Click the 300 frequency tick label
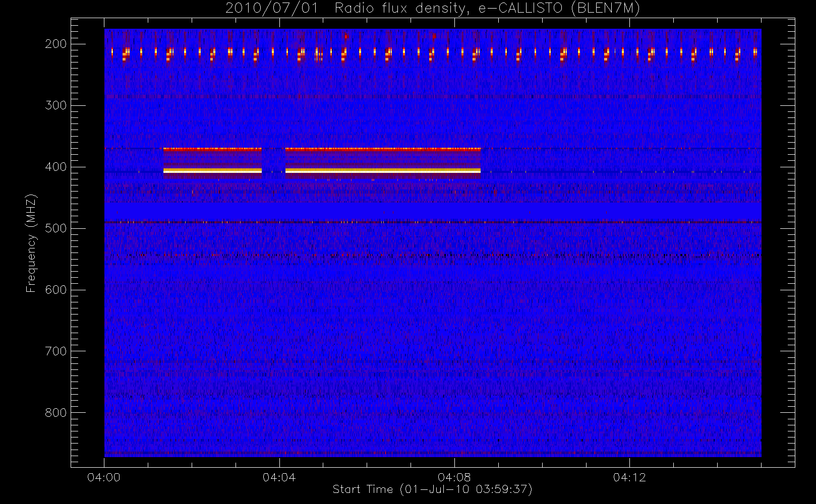 point(55,105)
